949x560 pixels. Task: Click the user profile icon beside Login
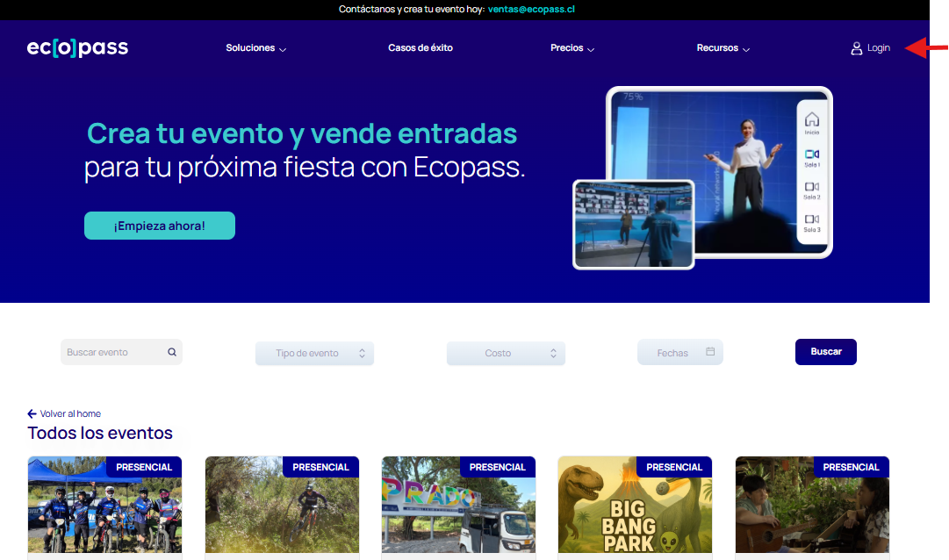click(x=857, y=48)
